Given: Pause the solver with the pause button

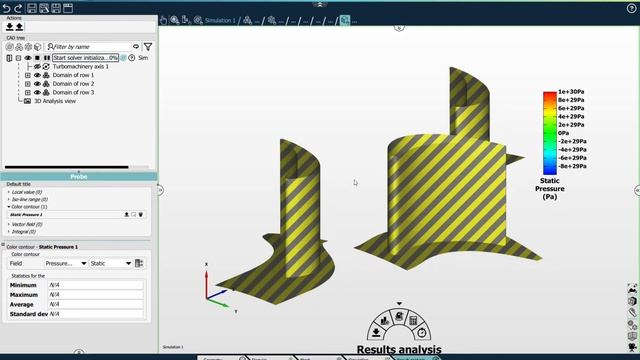Looking at the screenshot, I should 47,58.
